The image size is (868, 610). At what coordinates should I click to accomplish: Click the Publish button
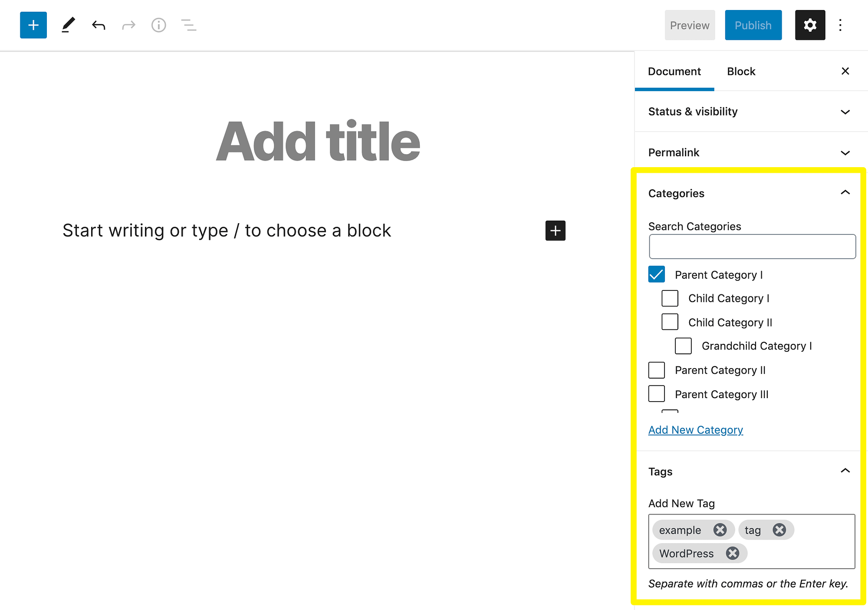pos(753,25)
